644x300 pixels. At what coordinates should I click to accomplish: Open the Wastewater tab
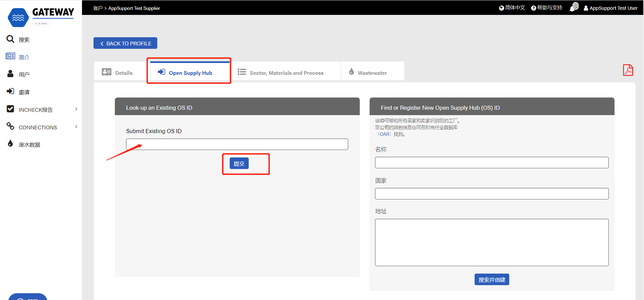point(368,73)
